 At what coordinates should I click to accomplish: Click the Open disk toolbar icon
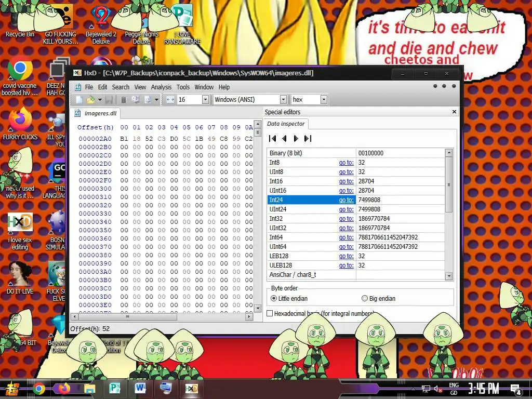[136, 99]
